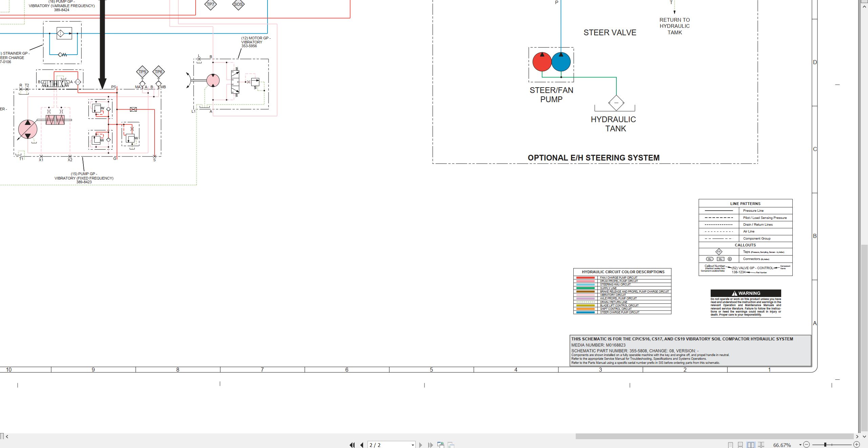
Task: Click the (16) PUMP GP variable frequency label
Action: pyautogui.click(x=61, y=5)
